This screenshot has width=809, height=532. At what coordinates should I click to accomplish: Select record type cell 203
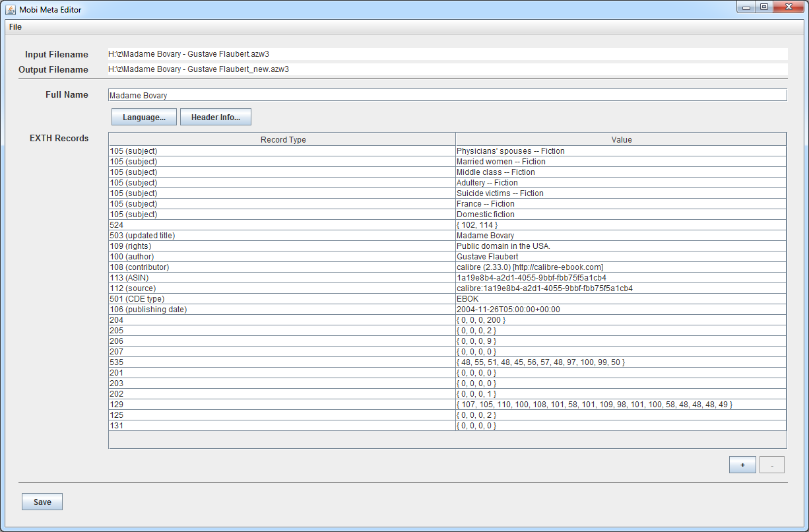pos(282,383)
